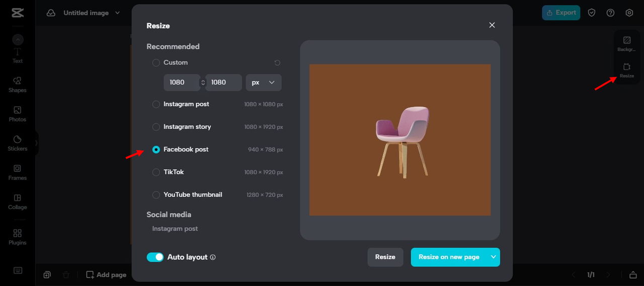Collapse the left sidebar with the chevron handle
Image resolution: width=644 pixels, height=286 pixels.
[x=36, y=143]
